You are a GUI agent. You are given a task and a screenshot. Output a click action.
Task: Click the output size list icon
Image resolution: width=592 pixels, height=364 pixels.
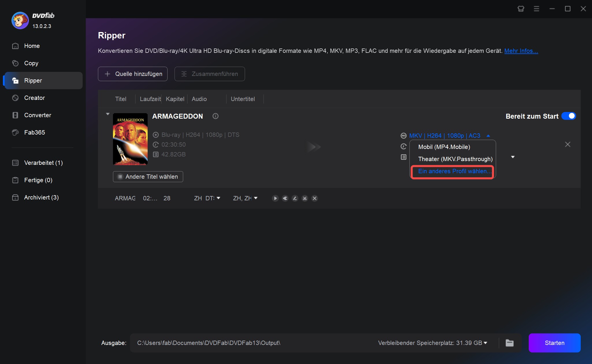[x=404, y=157]
